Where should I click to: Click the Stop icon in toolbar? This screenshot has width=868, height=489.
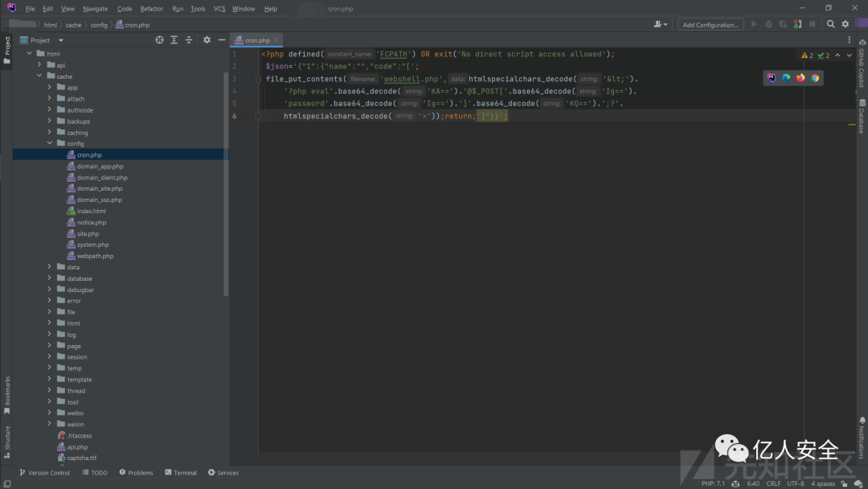point(812,24)
